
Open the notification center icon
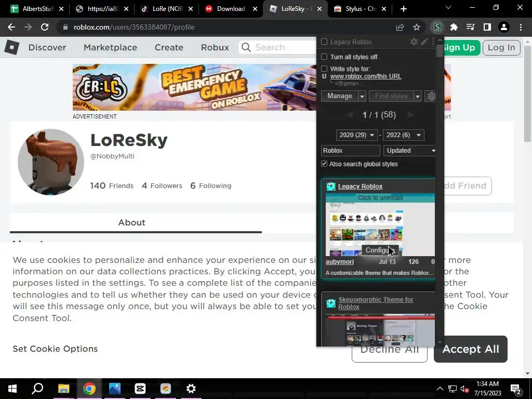516,389
